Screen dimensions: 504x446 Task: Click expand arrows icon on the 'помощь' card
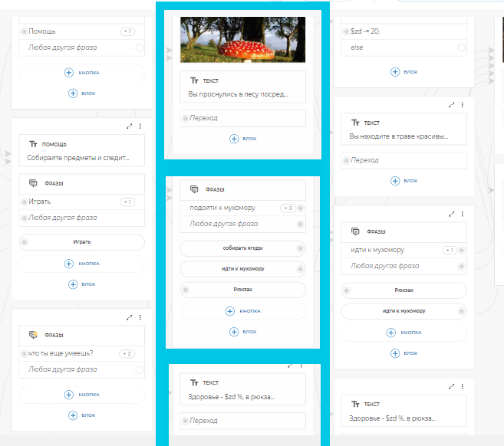(x=129, y=126)
